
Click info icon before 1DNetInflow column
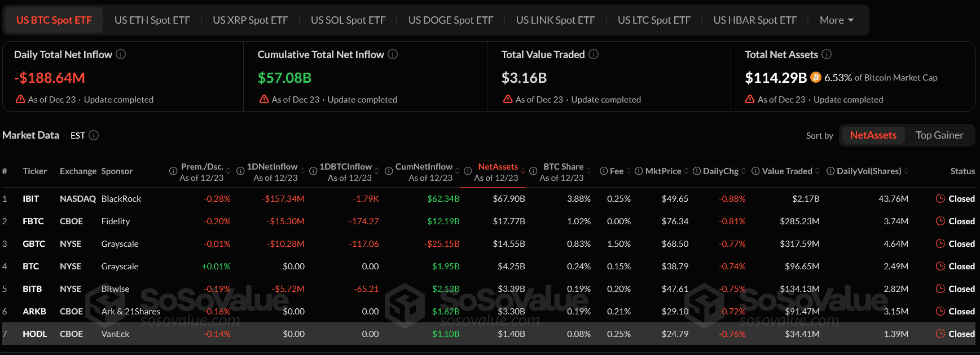(240, 171)
